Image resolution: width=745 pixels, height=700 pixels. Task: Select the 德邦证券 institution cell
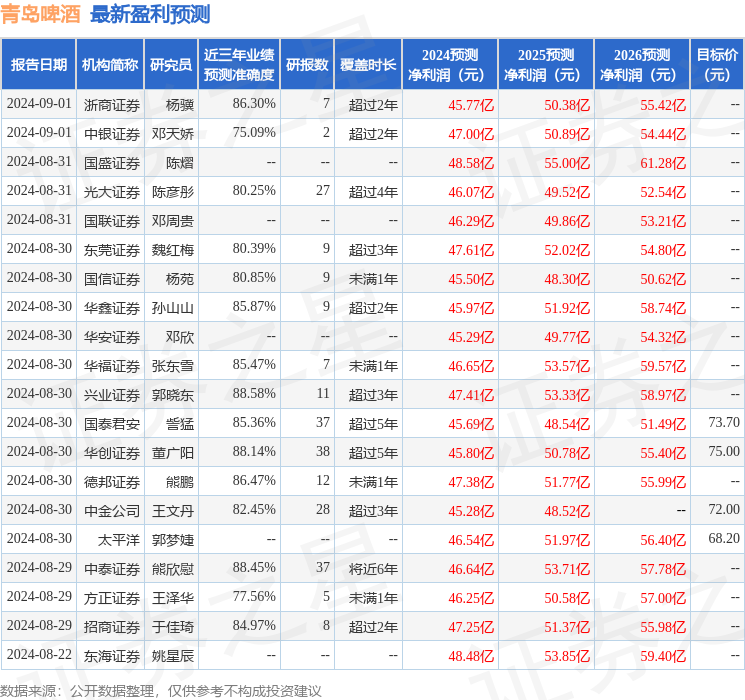pos(112,482)
